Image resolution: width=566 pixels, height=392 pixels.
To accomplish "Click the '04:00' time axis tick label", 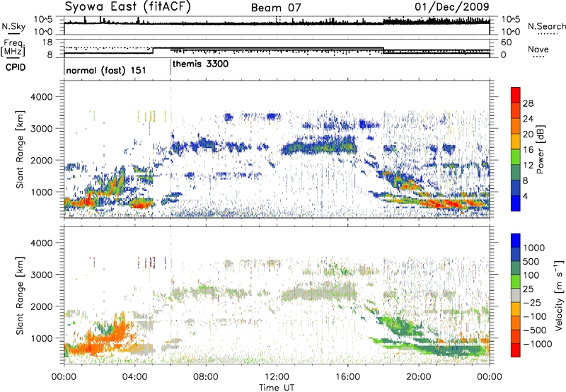I will point(134,376).
